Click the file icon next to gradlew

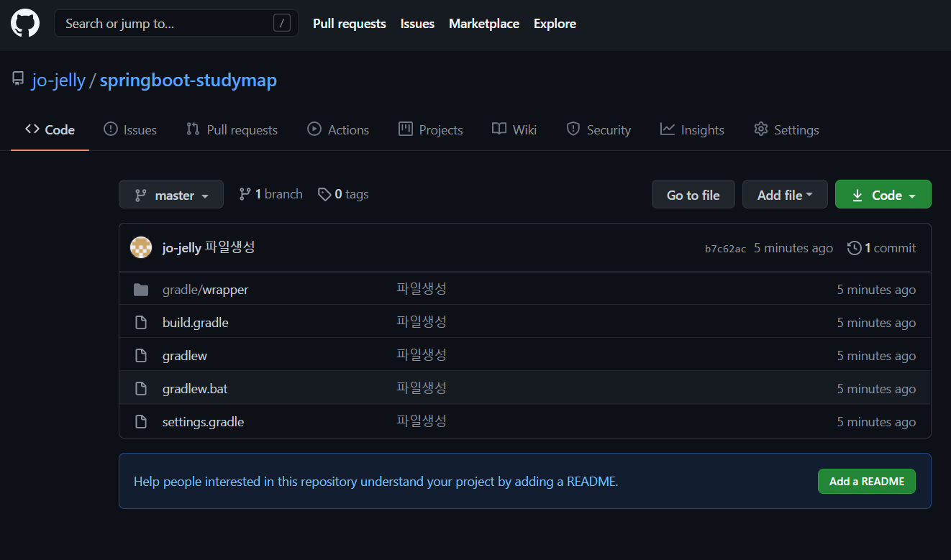[x=141, y=356]
